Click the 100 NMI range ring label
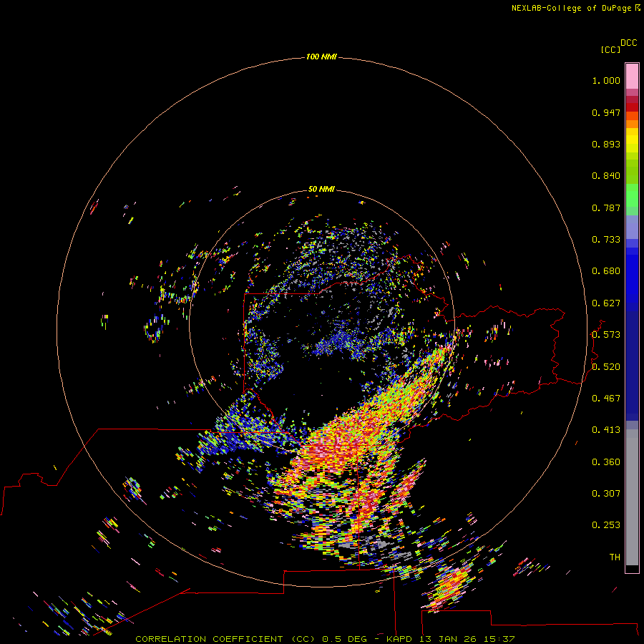This screenshot has height=644, width=644. pyautogui.click(x=321, y=57)
